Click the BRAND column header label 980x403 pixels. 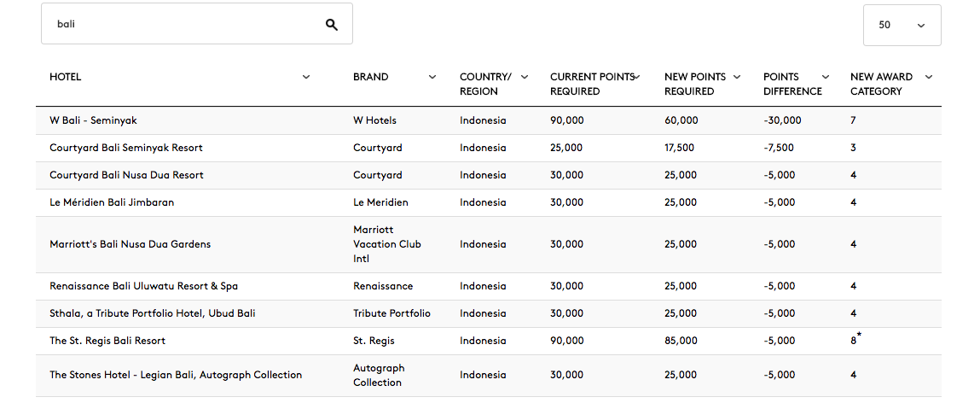coord(371,77)
